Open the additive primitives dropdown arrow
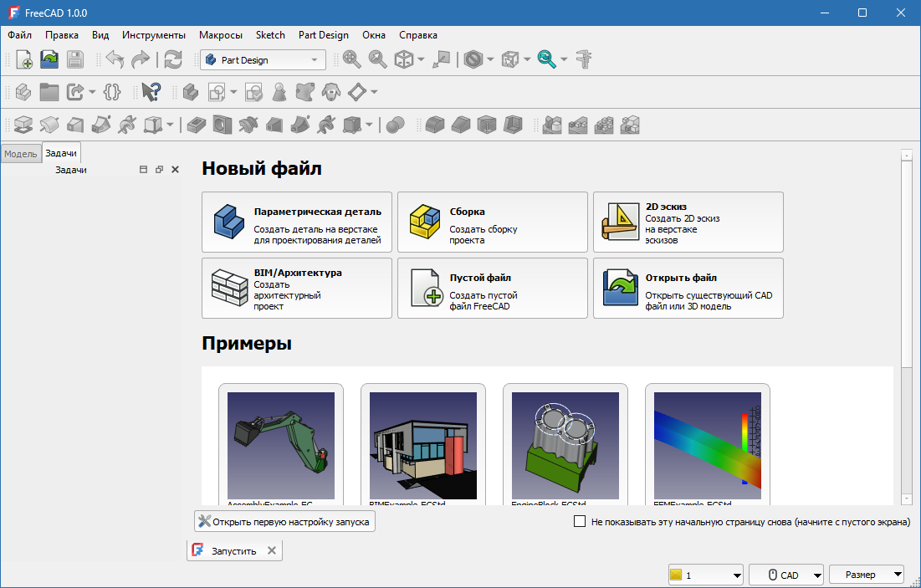921x588 pixels. [168, 124]
